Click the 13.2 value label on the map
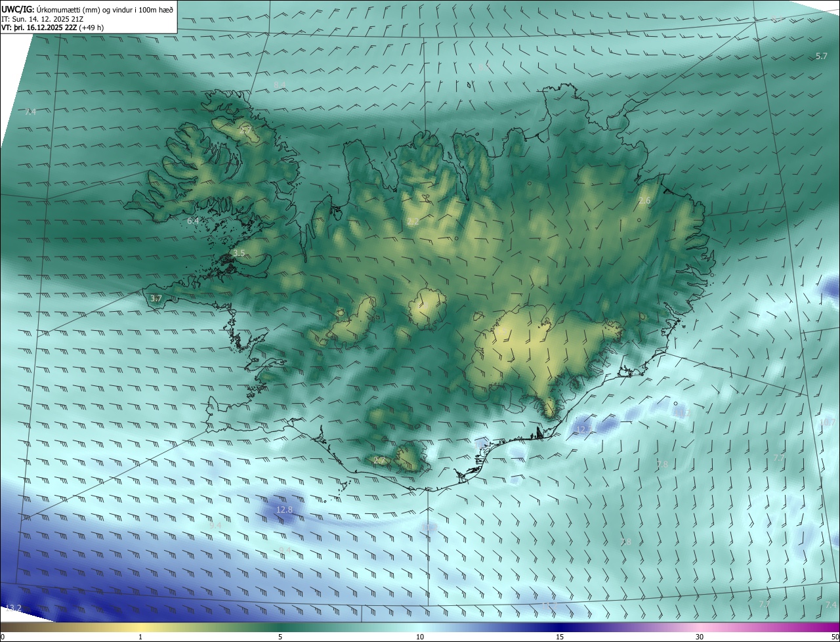The image size is (840, 642). 13,608
